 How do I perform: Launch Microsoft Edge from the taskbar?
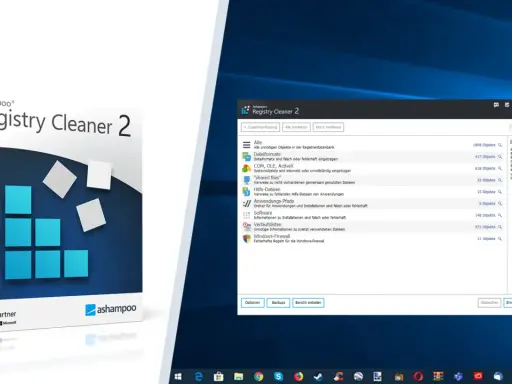pos(198,377)
